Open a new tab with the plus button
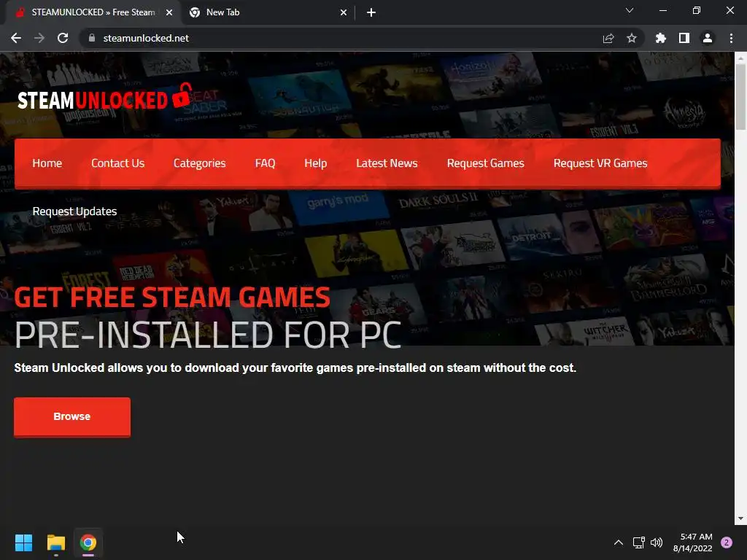This screenshot has height=560, width=747. 371,12
